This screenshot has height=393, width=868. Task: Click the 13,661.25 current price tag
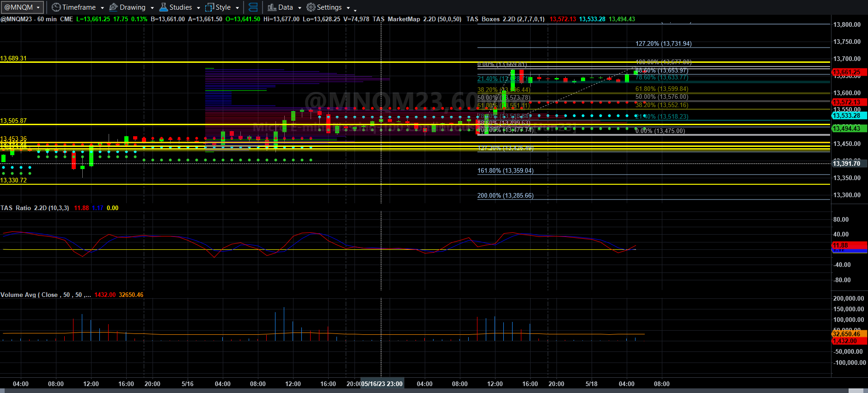tap(849, 73)
